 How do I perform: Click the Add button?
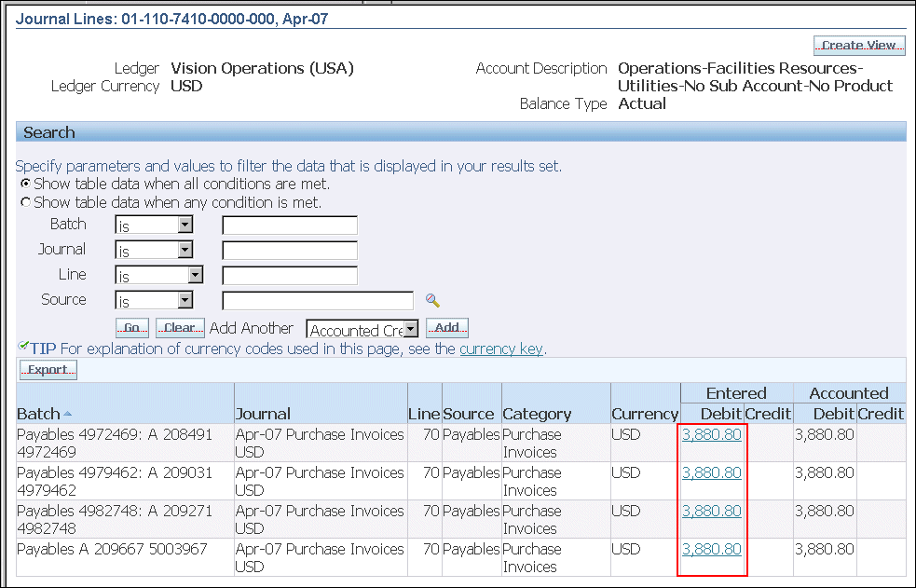coord(447,328)
